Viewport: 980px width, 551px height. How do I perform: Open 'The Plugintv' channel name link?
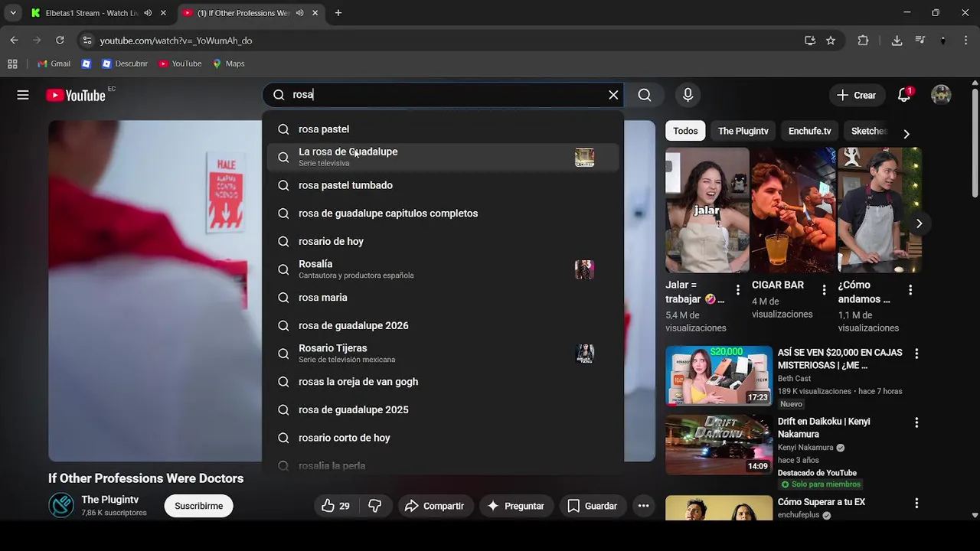point(110,500)
